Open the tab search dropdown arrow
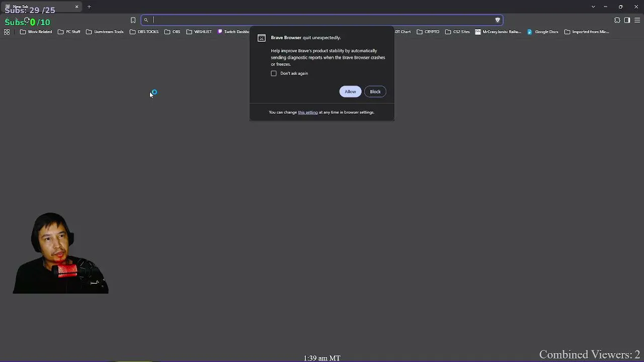 pyautogui.click(x=593, y=7)
